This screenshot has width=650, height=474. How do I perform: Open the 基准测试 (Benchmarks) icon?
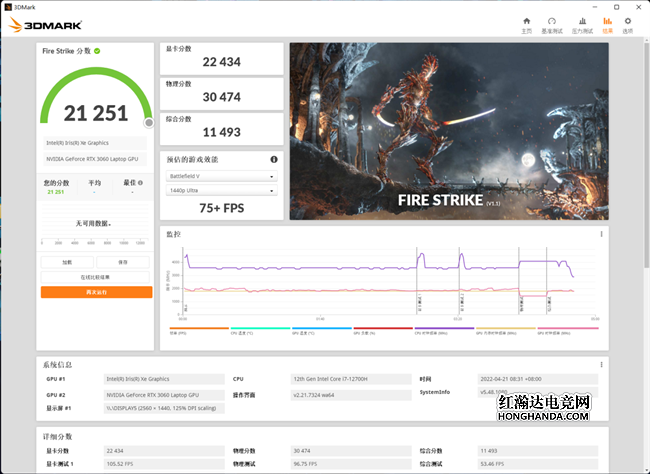coord(551,24)
